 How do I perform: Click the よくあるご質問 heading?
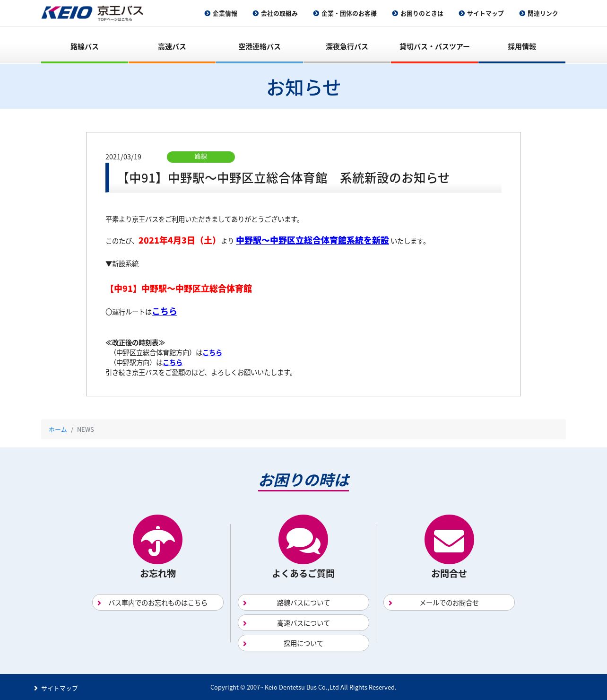(303, 574)
